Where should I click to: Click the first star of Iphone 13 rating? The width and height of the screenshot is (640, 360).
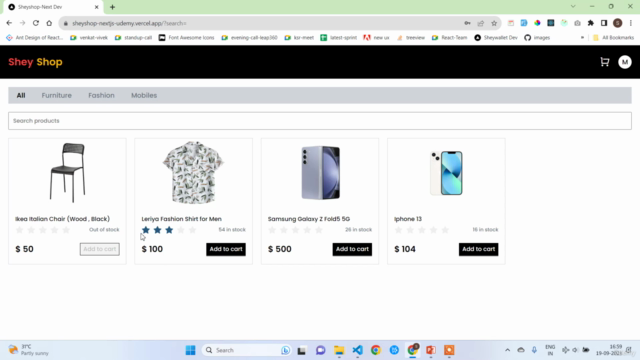398,230
